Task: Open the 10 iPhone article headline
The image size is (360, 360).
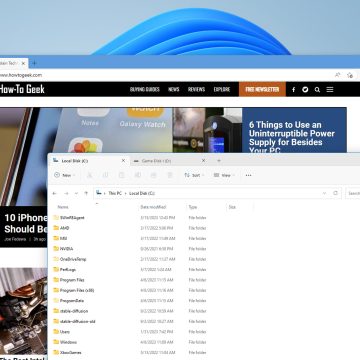Action: 26,223
